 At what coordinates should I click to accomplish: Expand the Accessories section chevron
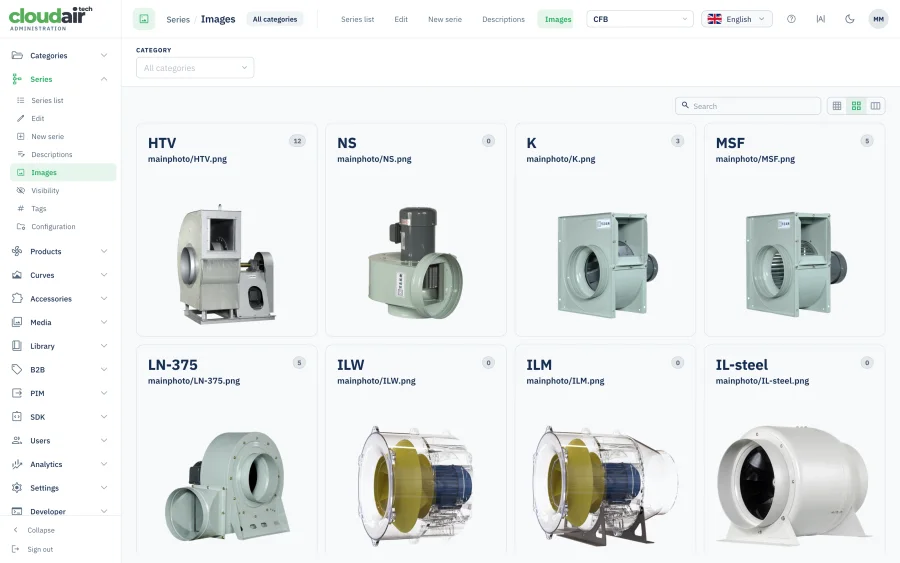click(x=104, y=298)
